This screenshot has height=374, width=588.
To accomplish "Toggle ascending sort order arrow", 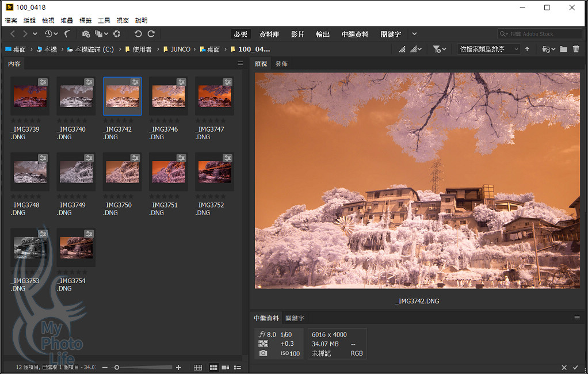I will tap(527, 49).
